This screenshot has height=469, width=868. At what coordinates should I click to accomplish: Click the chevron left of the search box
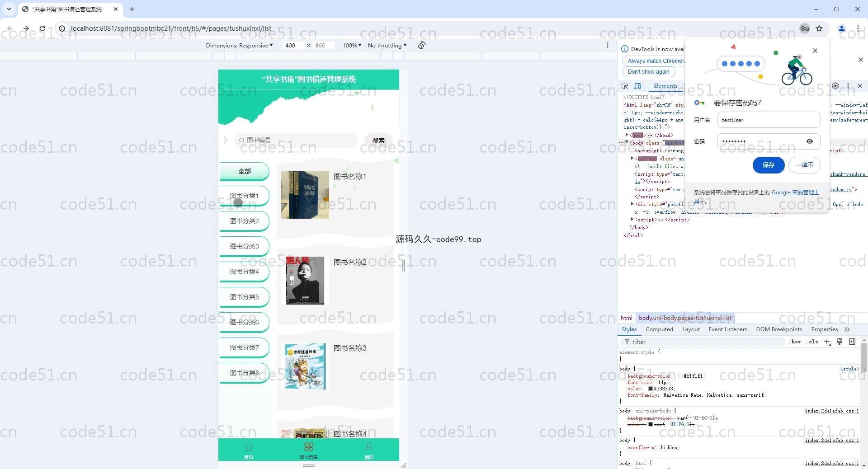[x=225, y=140]
